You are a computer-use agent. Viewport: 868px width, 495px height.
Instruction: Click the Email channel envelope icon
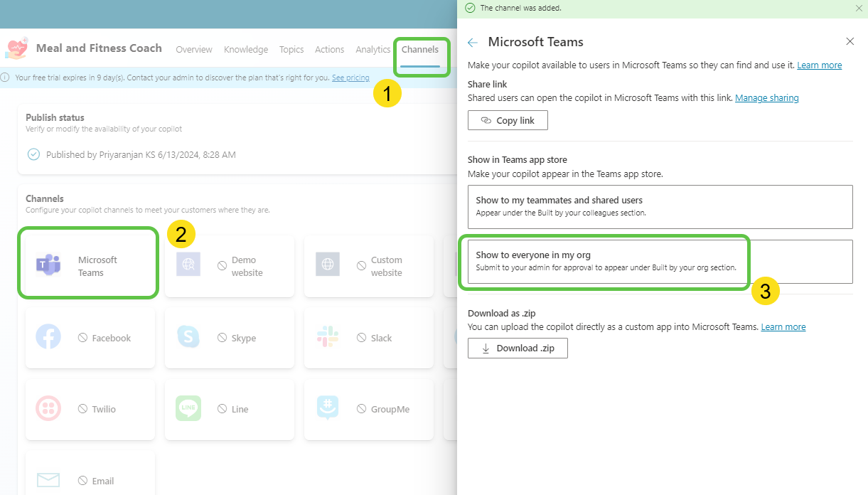coord(48,480)
